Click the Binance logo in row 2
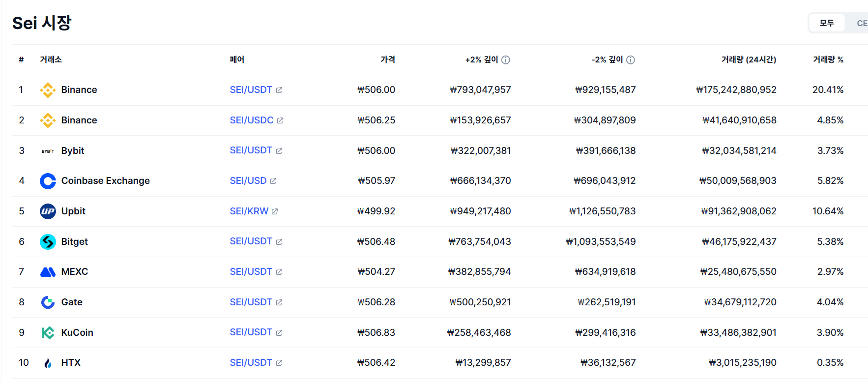The height and width of the screenshot is (382, 868). tap(48, 120)
